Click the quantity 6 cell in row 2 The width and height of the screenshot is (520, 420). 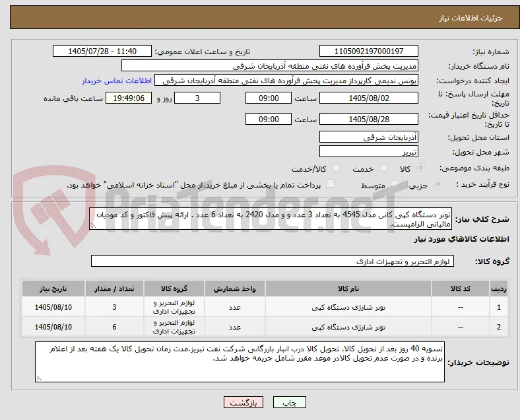[x=114, y=327]
